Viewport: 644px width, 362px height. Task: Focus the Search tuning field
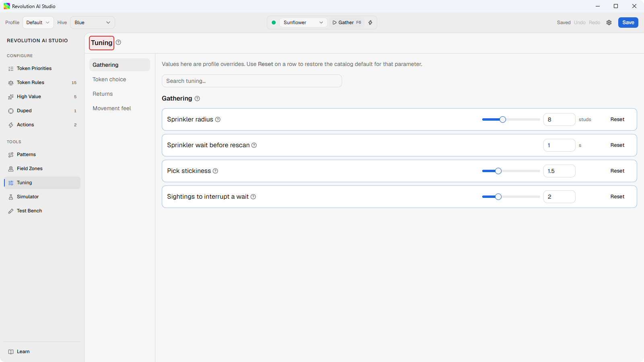point(252,81)
